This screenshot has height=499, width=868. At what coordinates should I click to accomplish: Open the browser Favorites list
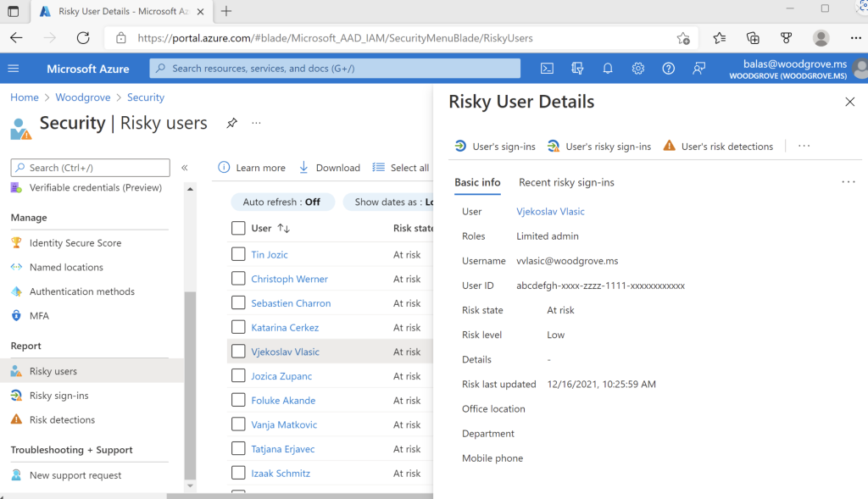[719, 37]
